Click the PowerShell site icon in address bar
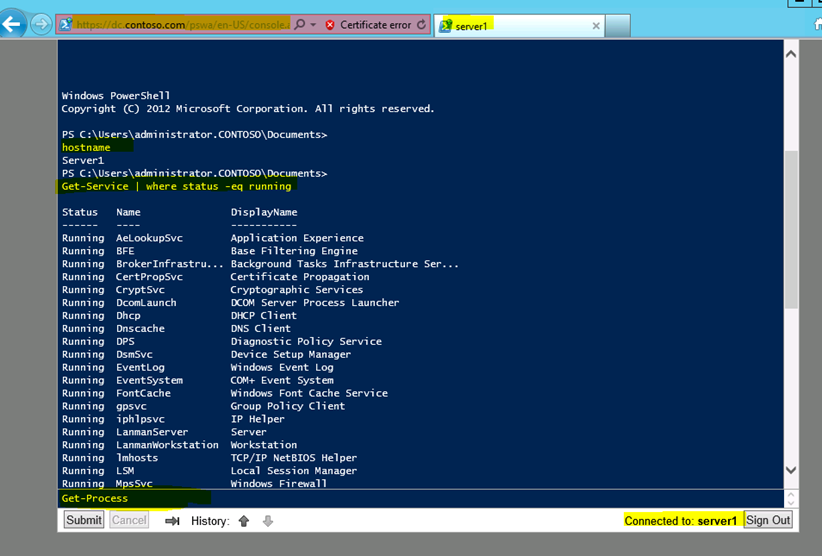Image resolution: width=822 pixels, height=556 pixels. coord(66,25)
